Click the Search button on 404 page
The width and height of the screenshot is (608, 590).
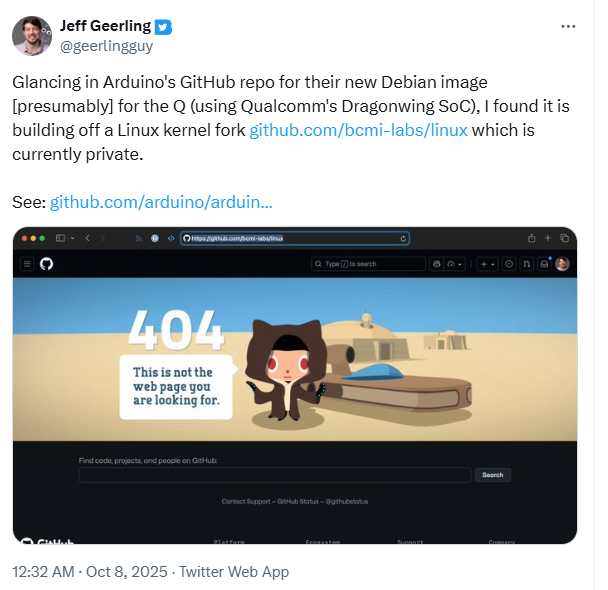click(x=492, y=475)
